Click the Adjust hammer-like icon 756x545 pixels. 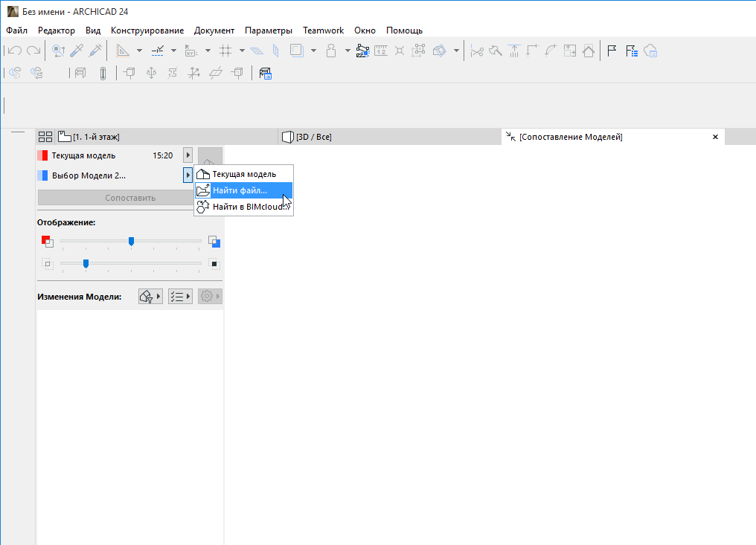pos(495,51)
